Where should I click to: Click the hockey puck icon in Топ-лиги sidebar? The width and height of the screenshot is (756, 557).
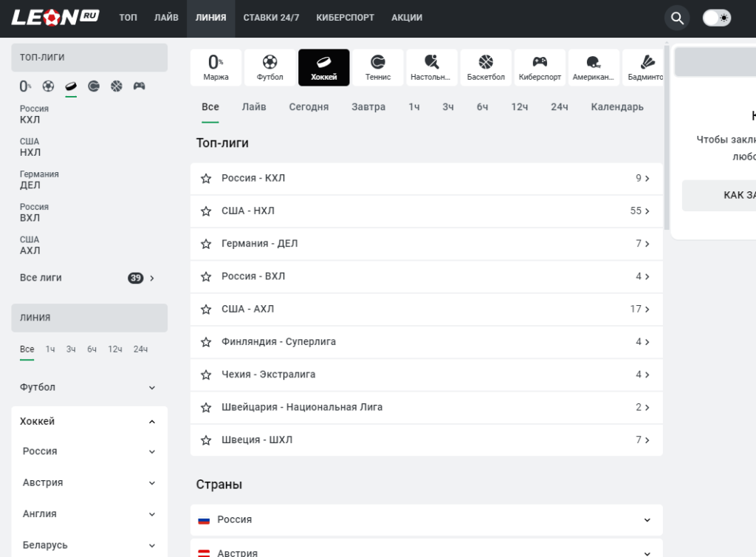click(71, 86)
